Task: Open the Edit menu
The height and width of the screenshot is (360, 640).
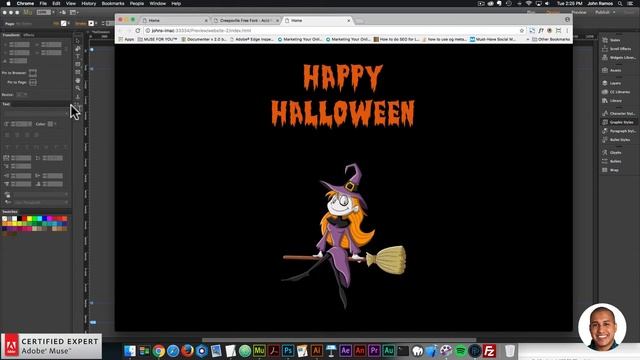Action: 56,3
